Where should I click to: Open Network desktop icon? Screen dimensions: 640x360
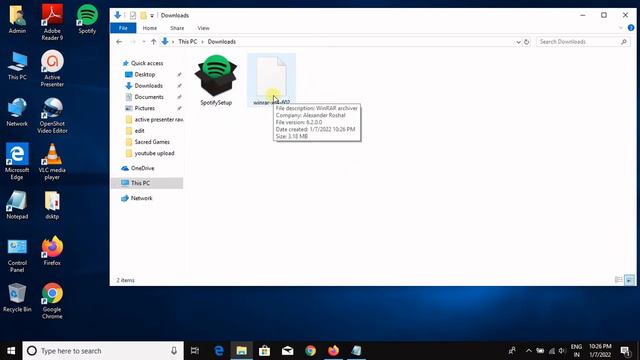17,112
